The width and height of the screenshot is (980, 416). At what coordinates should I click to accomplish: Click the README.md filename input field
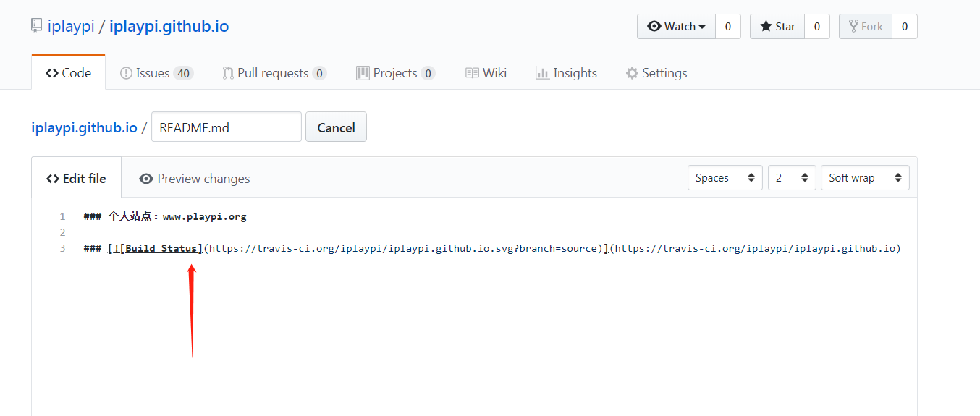226,127
